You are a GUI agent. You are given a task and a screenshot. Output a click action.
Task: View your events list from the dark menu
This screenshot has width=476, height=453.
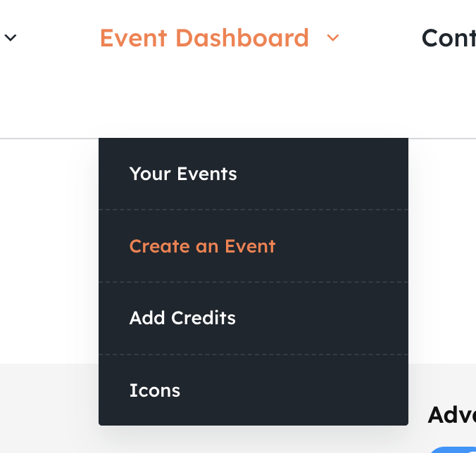183,174
